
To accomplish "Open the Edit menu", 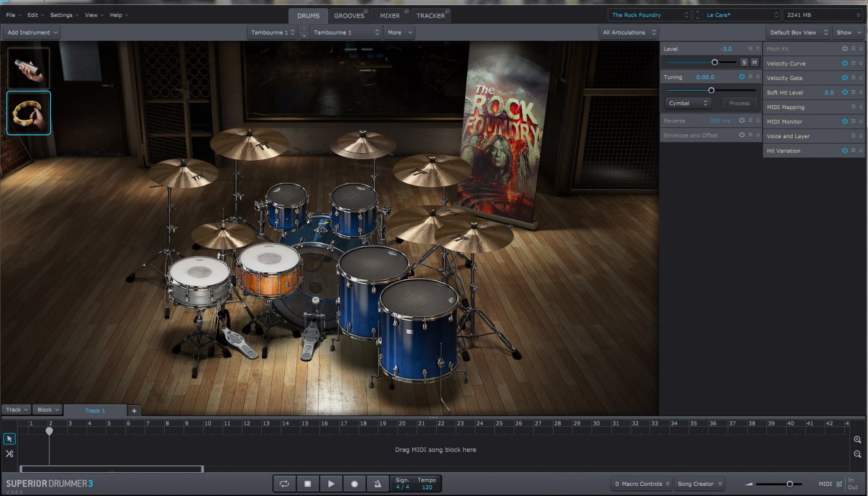I will (x=36, y=15).
